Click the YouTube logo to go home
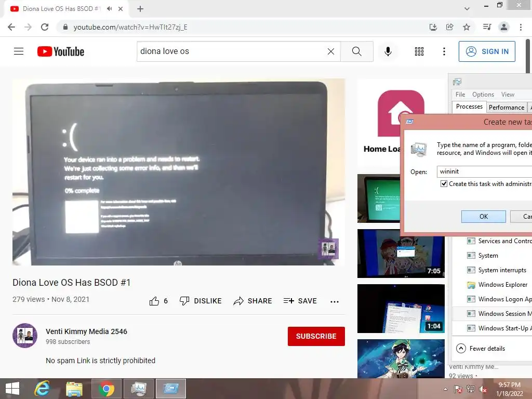Image resolution: width=532 pixels, height=399 pixels. pos(61,51)
